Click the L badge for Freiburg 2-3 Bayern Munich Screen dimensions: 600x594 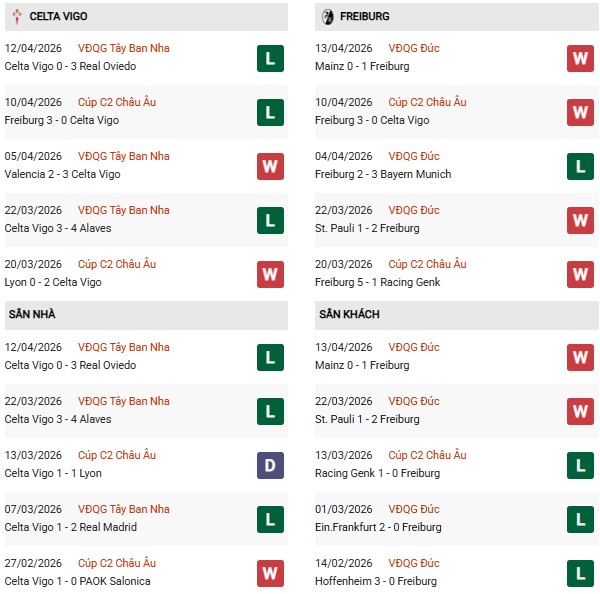(x=580, y=165)
